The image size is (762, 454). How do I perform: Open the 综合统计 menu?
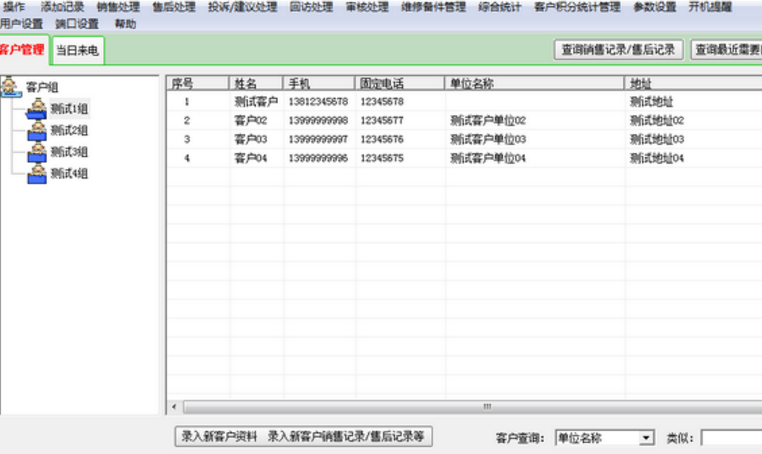500,7
